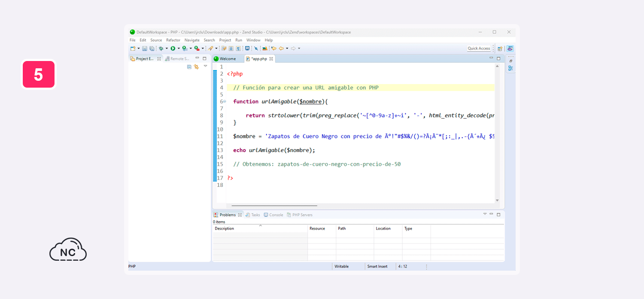Image resolution: width=644 pixels, height=299 pixels.
Task: Expand the Project Explorer view menu triangle
Action: pos(205,66)
